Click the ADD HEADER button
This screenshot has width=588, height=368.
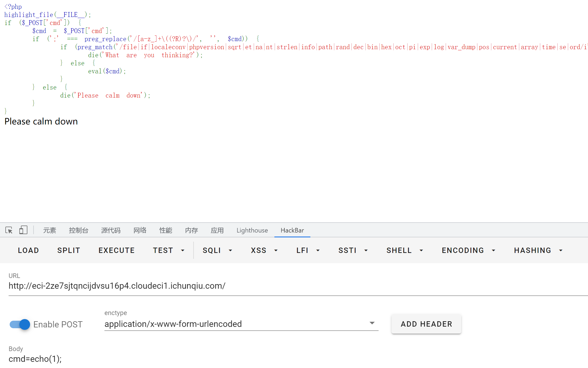426,324
